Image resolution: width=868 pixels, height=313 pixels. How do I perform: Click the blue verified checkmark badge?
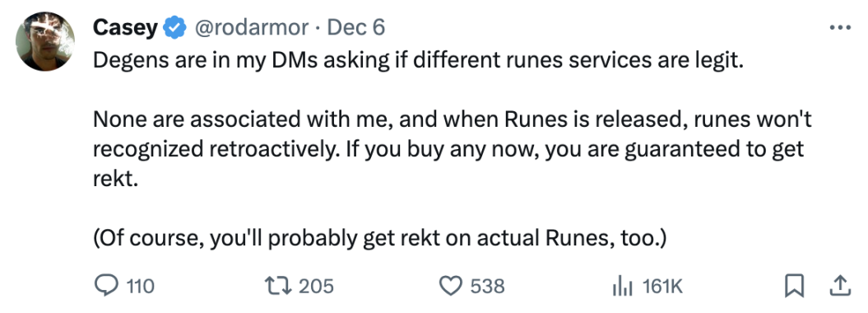click(x=174, y=28)
